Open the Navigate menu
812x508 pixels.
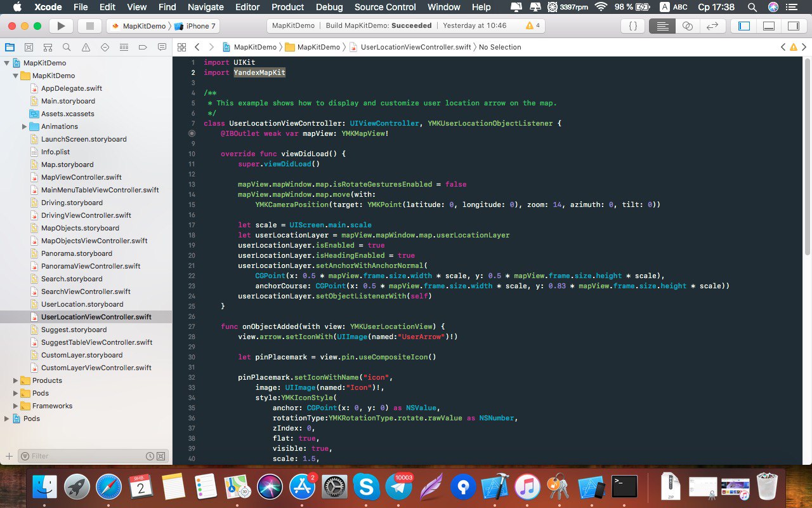pyautogui.click(x=206, y=7)
